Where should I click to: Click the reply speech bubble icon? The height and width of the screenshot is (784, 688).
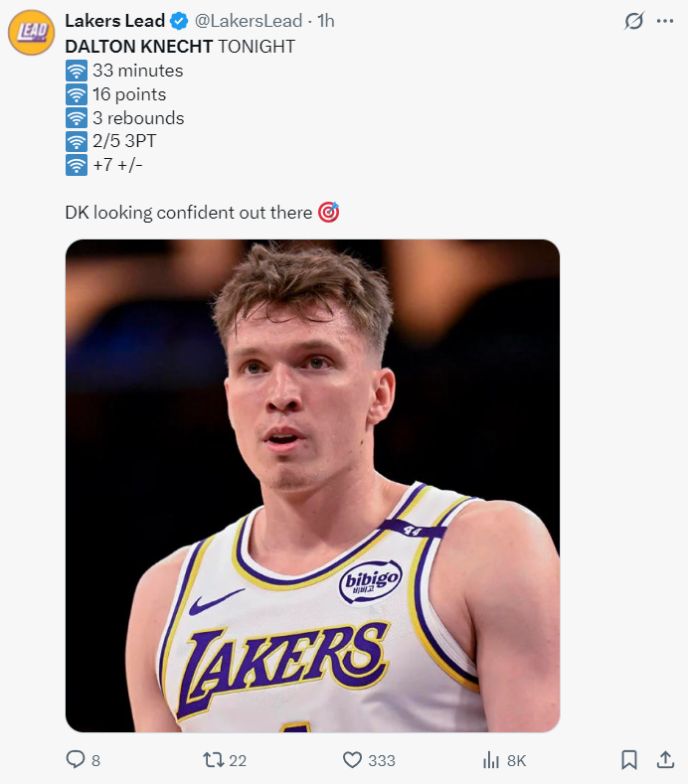click(x=76, y=759)
